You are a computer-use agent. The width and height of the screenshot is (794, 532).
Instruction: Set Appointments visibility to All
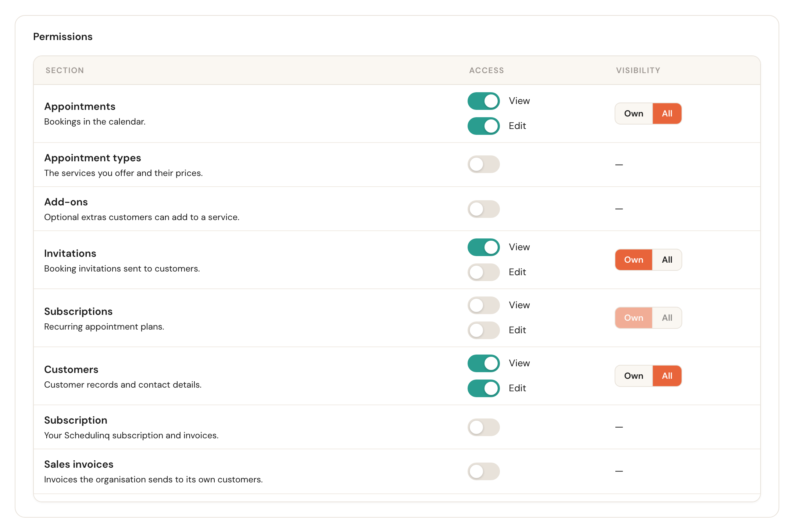[x=667, y=114]
